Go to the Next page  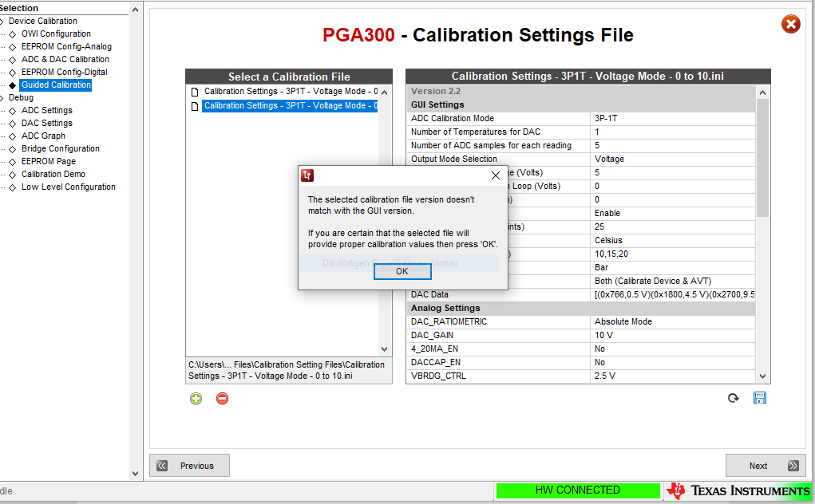pyautogui.click(x=766, y=466)
